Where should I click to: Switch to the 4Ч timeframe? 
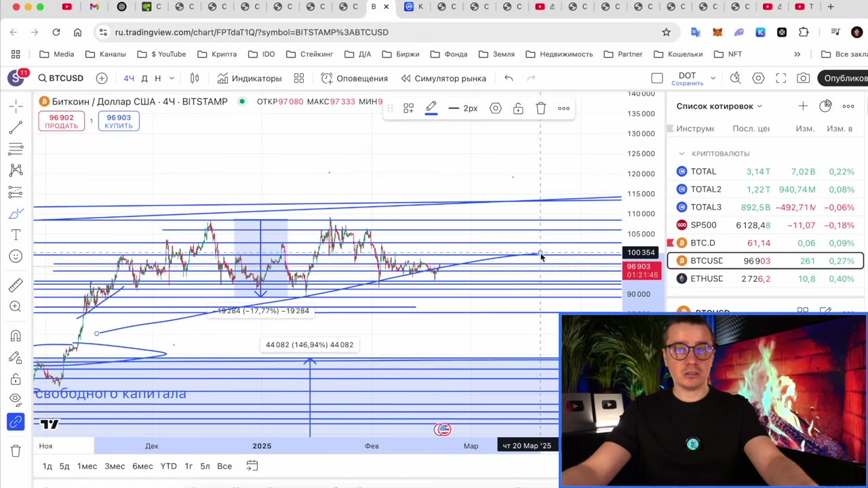[129, 78]
